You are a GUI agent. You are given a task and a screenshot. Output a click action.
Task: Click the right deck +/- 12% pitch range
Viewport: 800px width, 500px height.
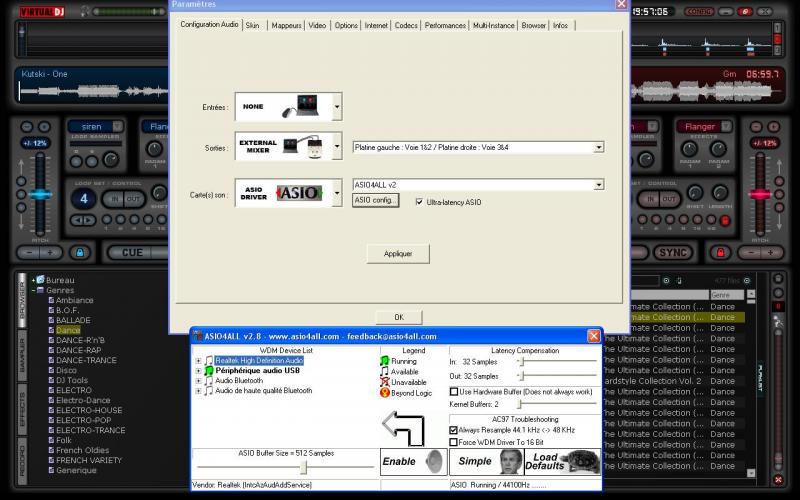tap(764, 143)
